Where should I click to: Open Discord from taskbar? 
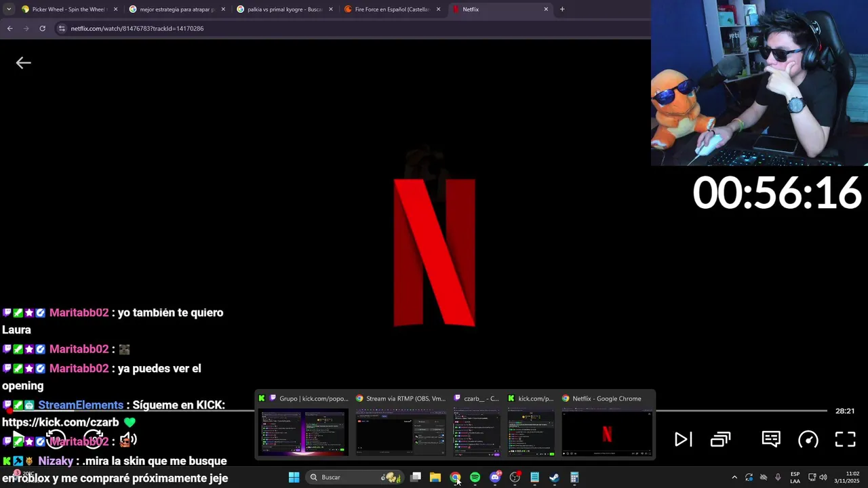(495, 477)
